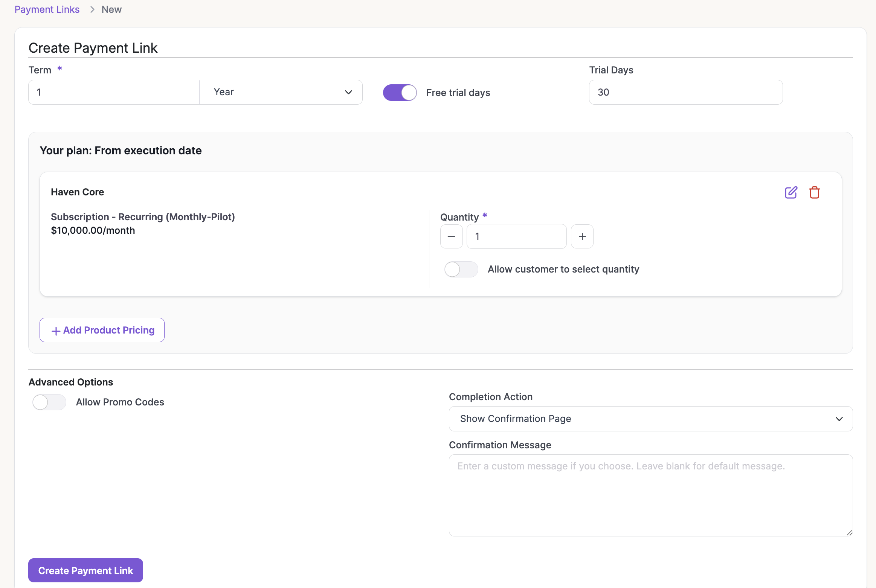
Task: Go to Payment Links breadcrumb
Action: pyautogui.click(x=47, y=9)
